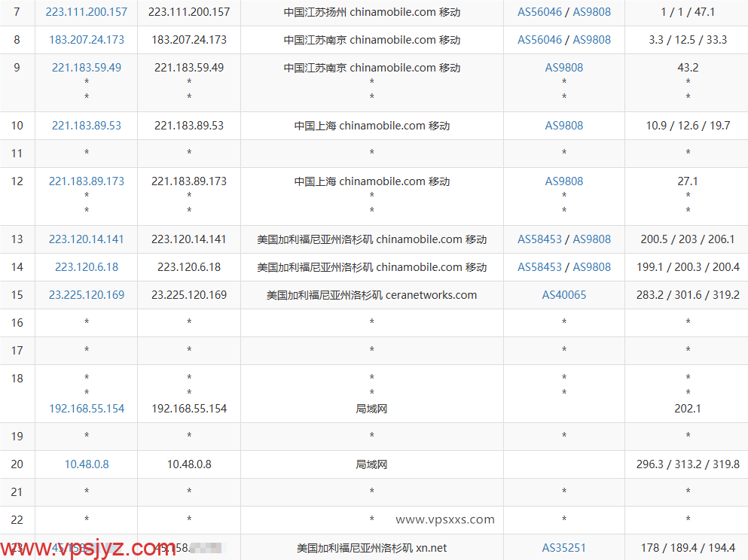The height and width of the screenshot is (560, 748).
Task: Open IP link 23.225.120.169
Action: [87, 295]
